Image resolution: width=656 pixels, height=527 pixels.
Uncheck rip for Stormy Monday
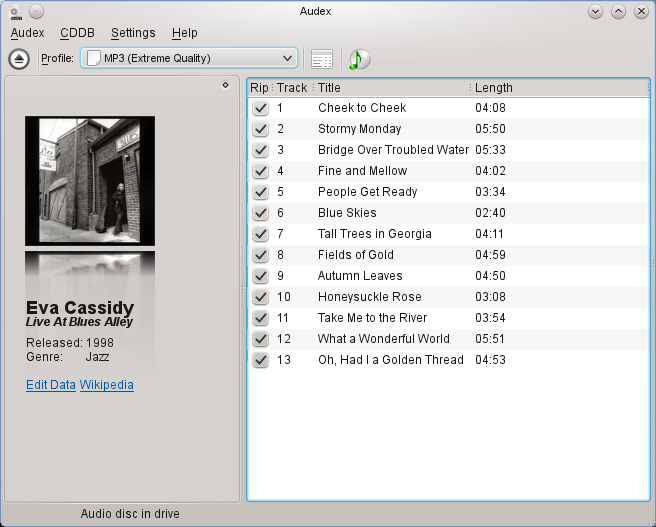260,129
